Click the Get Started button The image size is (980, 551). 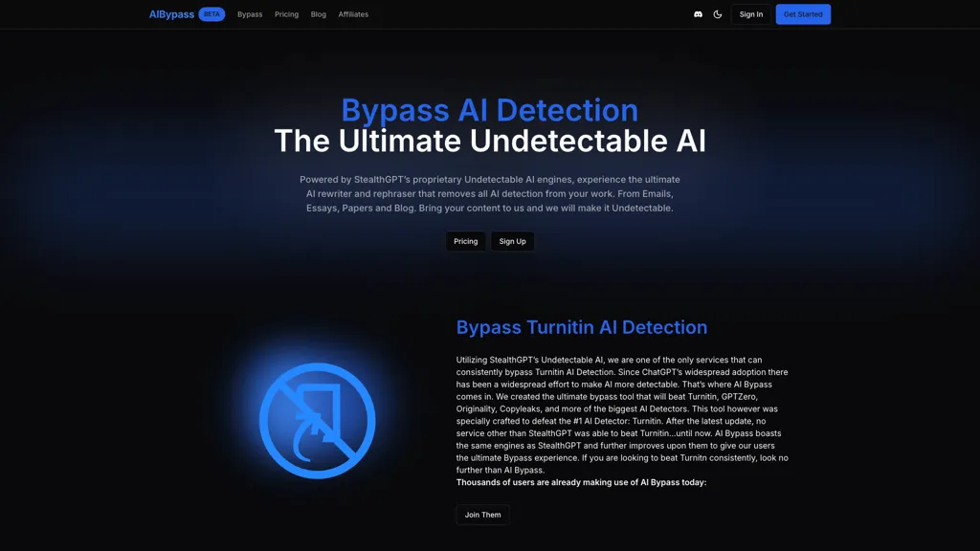pos(803,14)
